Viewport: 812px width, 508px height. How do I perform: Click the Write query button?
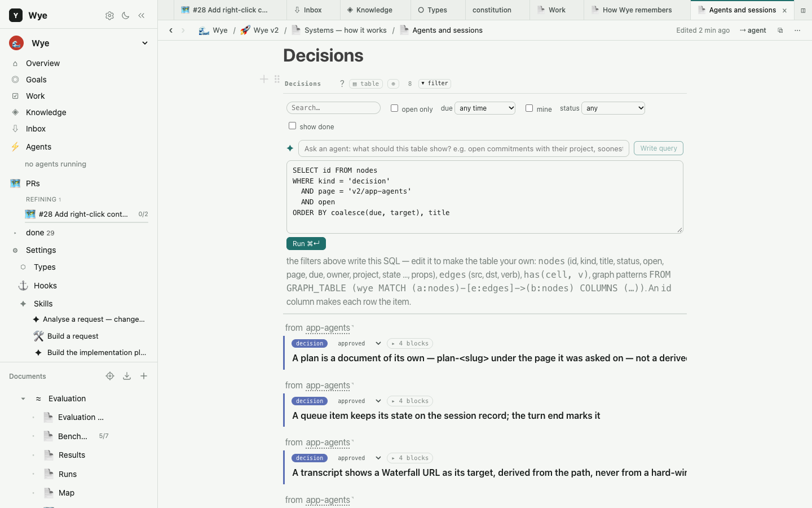(x=659, y=148)
